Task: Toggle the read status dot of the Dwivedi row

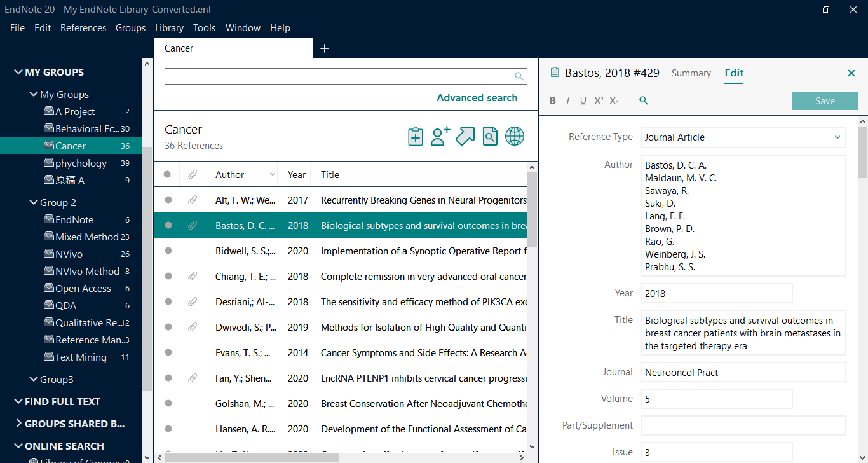Action: click(x=168, y=327)
